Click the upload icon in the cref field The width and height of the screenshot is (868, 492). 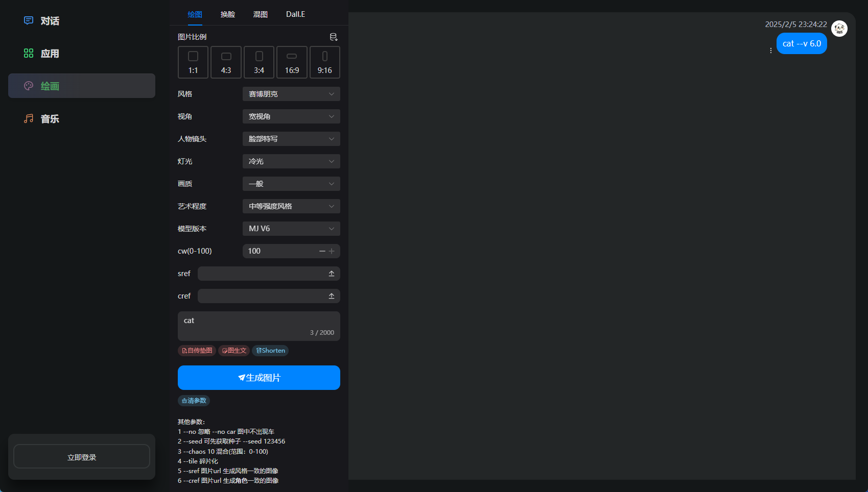tap(332, 296)
